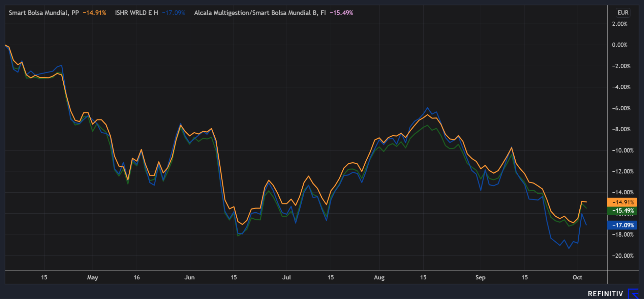Click the Oct label on time axis
Screen dimensions: 644x299
[x=577, y=277]
